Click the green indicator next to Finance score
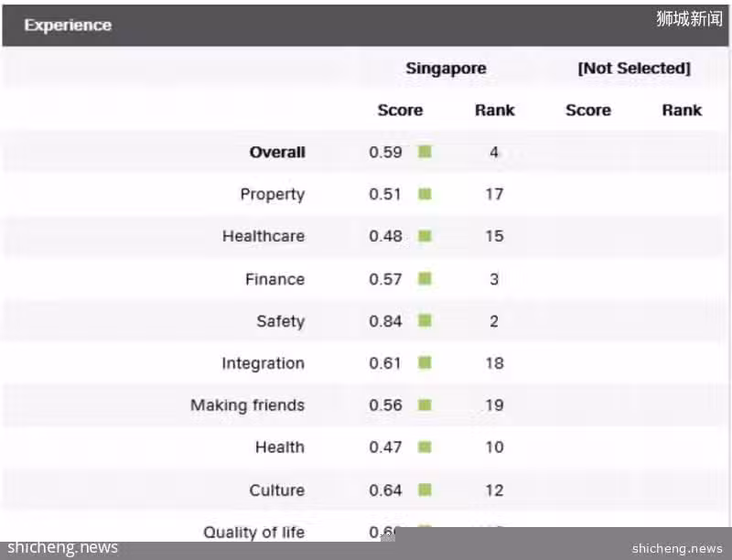Image resolution: width=732 pixels, height=560 pixels. (425, 278)
